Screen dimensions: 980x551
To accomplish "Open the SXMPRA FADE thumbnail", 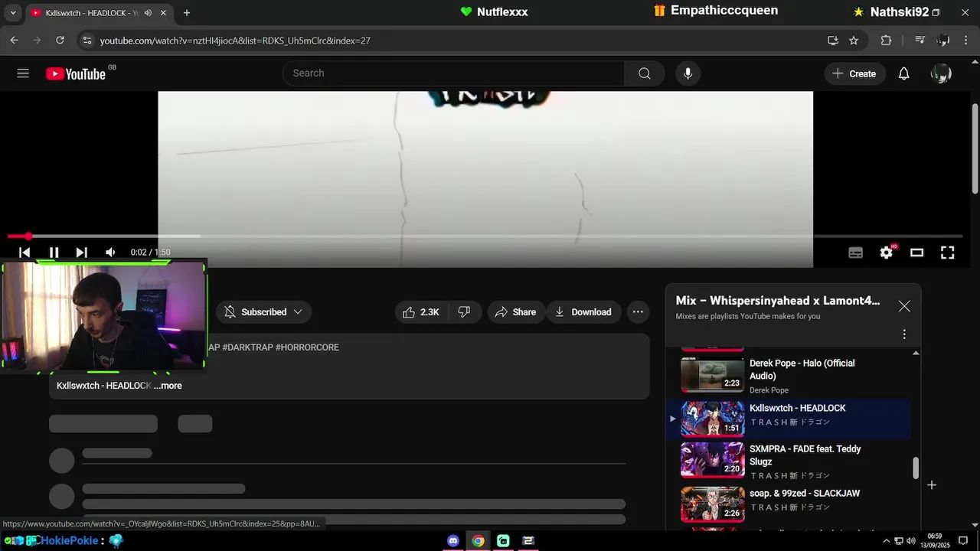I will coord(712,460).
